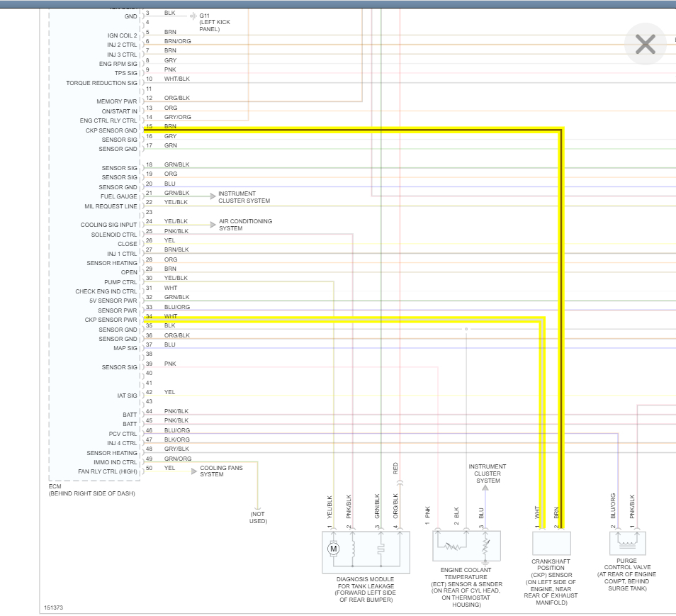Click the CRANKSHAFT POSITION (CKP) SENSOR caption
Viewport: 676px width, 616px height.
pos(551,582)
